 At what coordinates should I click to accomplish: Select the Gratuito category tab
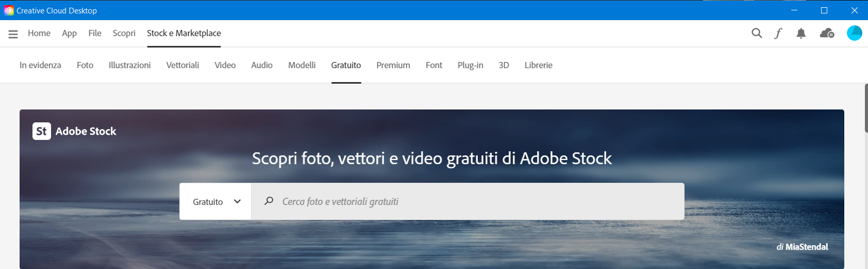346,65
